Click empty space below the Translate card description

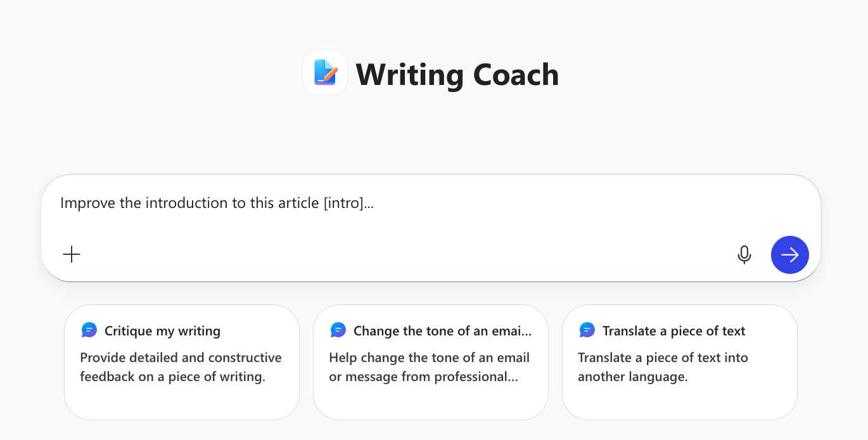pos(679,402)
